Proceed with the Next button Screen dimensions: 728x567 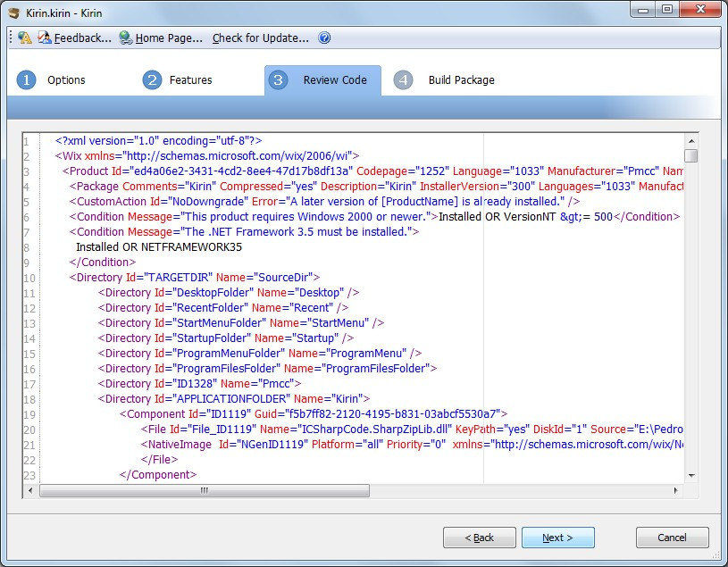tap(557, 538)
